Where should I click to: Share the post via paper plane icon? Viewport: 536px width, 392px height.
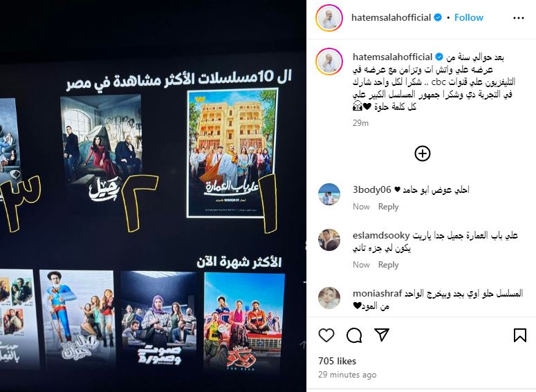[x=382, y=335]
